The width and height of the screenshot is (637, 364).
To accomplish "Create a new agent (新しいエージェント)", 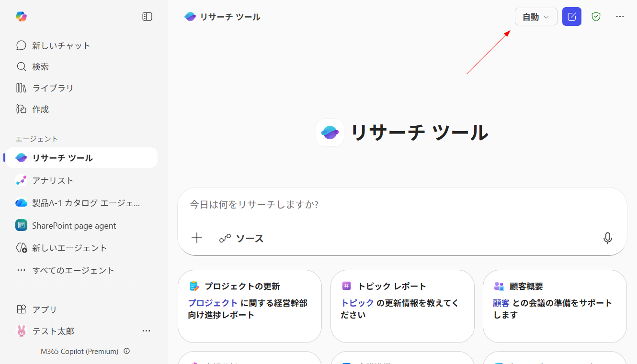I will point(69,248).
